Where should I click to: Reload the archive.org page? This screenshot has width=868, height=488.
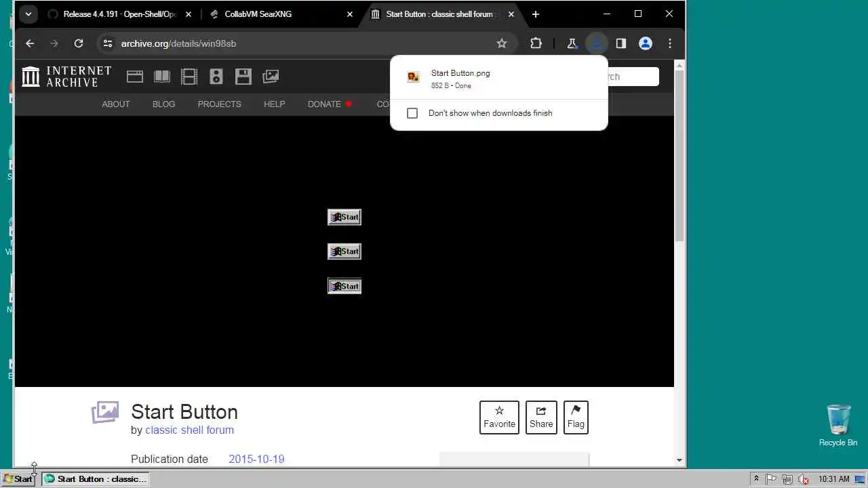pos(79,43)
